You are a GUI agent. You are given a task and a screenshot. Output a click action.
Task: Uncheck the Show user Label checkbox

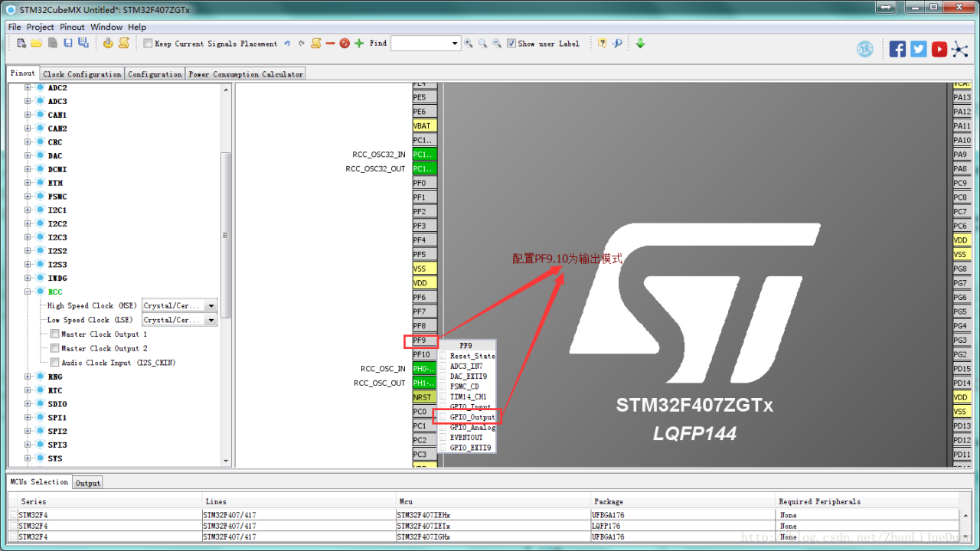[511, 44]
